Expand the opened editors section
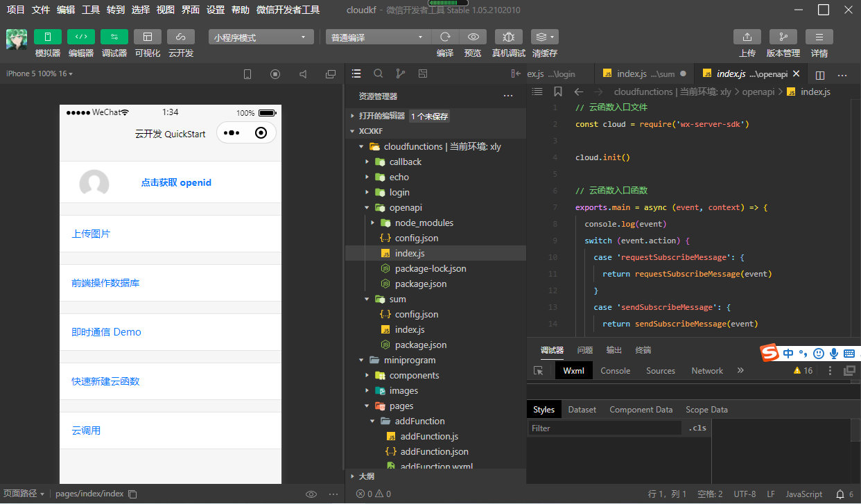861x504 pixels. coord(352,116)
